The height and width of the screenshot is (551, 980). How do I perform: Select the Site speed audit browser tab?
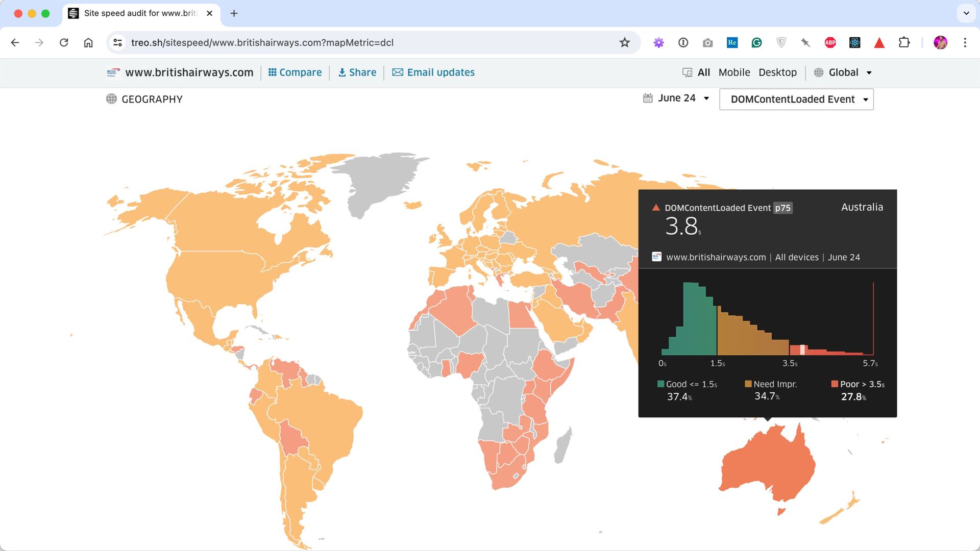[140, 13]
